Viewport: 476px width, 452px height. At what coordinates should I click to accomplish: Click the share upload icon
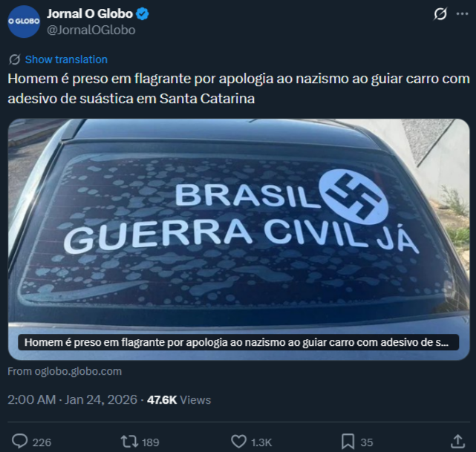pyautogui.click(x=457, y=442)
